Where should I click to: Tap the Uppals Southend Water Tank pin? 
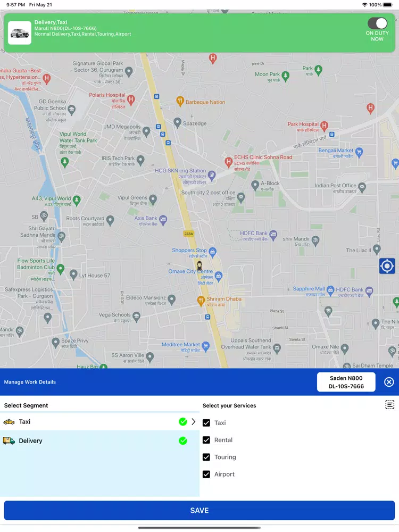[277, 348]
